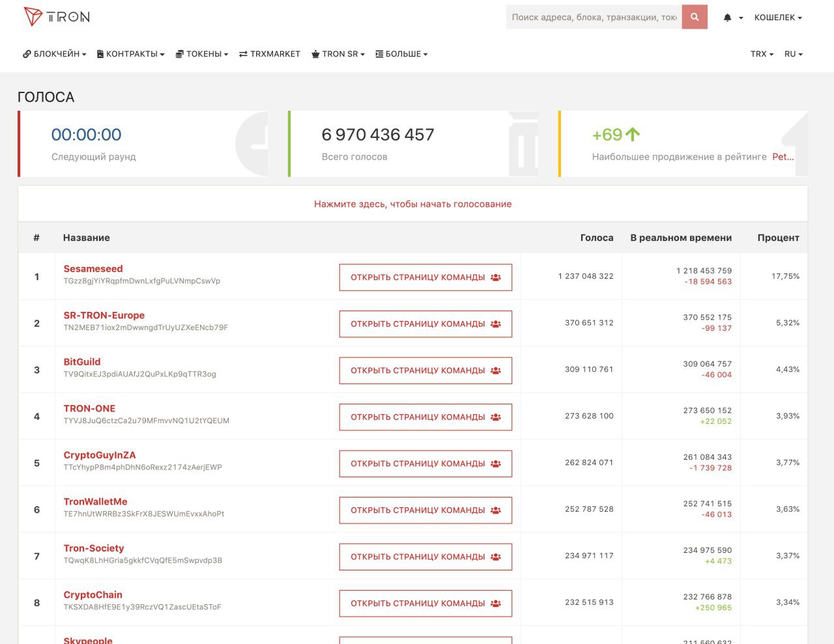Click the Название column header
The width and height of the screenshot is (834, 644).
(87, 238)
